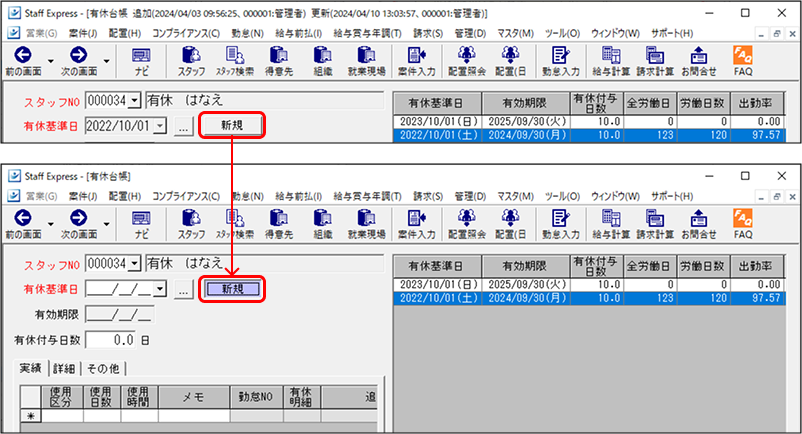Open 配置照会 in upper window toolbar
The image size is (802, 434).
[x=466, y=61]
